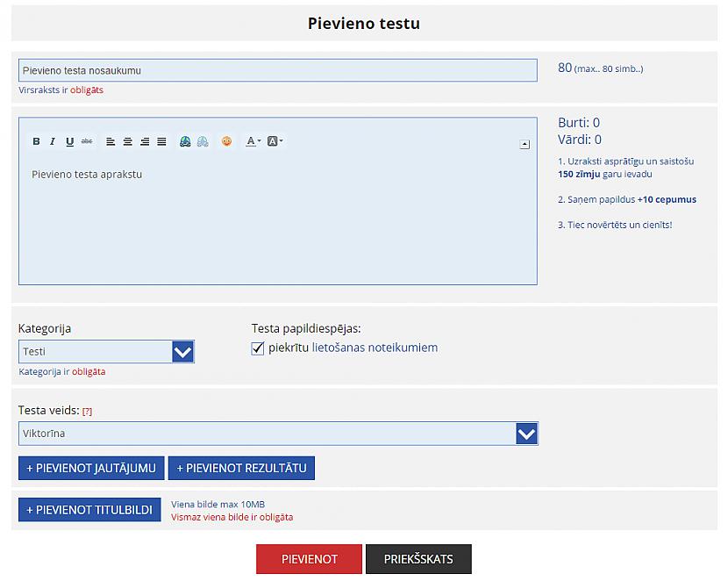Open preview with the PRIEKŠSKATS button

point(418,559)
